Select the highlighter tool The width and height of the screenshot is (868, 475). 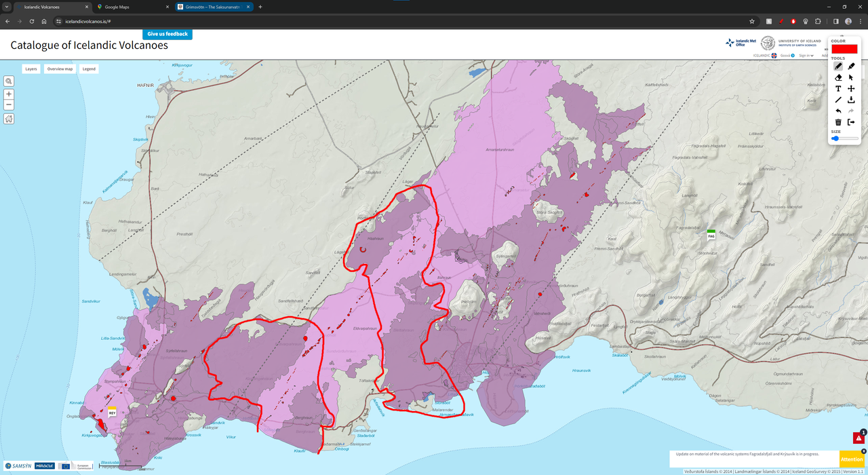pyautogui.click(x=851, y=66)
